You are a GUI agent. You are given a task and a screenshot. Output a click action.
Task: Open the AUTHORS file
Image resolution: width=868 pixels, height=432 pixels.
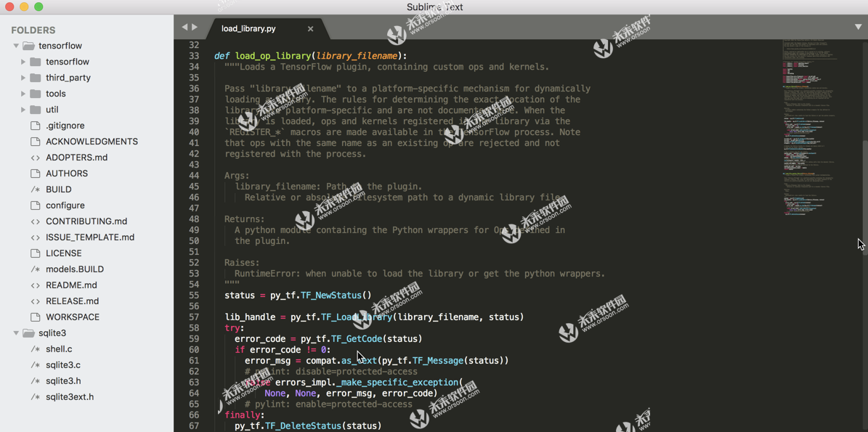[67, 174]
